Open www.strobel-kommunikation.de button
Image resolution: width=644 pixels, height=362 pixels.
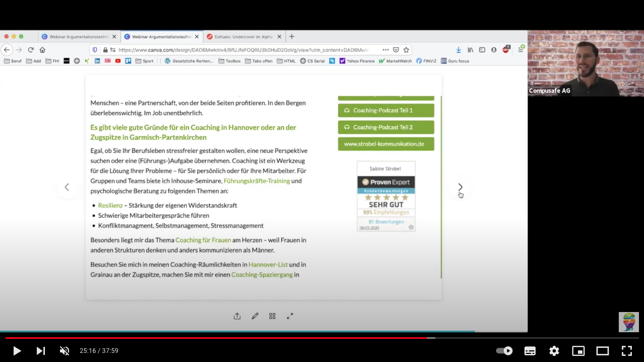[386, 144]
